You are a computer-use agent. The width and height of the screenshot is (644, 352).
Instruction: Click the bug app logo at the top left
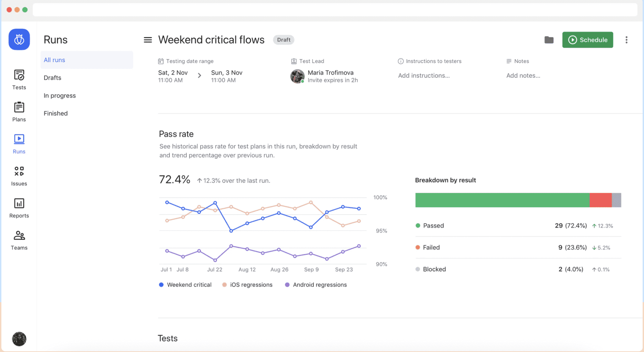tap(19, 39)
